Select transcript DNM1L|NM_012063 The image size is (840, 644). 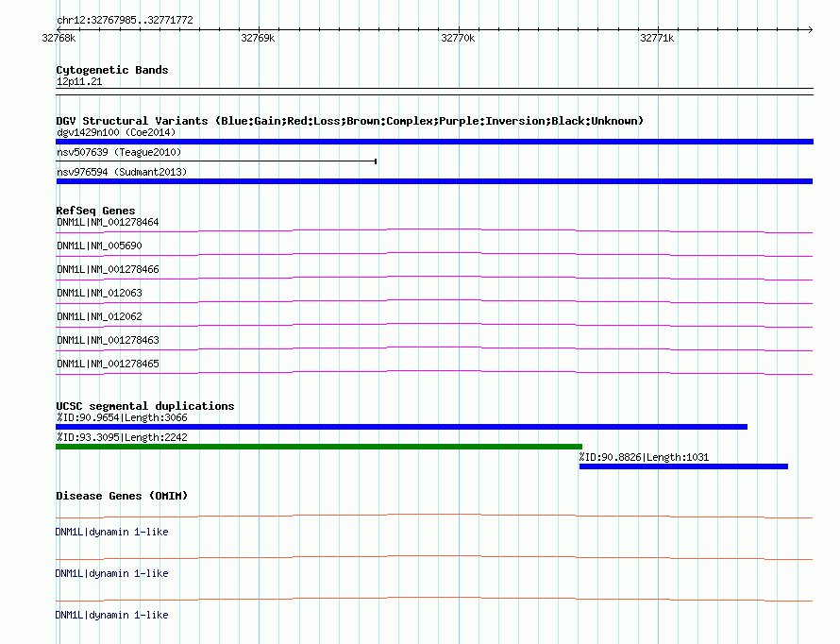click(99, 293)
